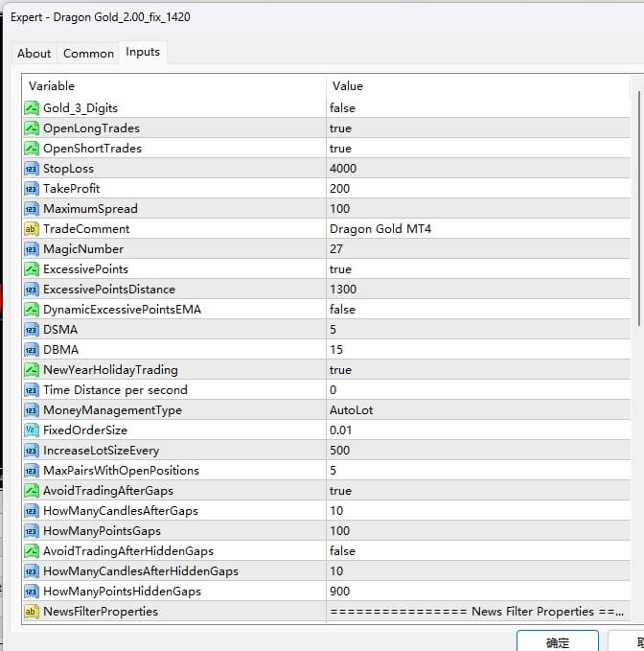
Task: Click the MaximumSpread integer icon
Action: coord(32,209)
